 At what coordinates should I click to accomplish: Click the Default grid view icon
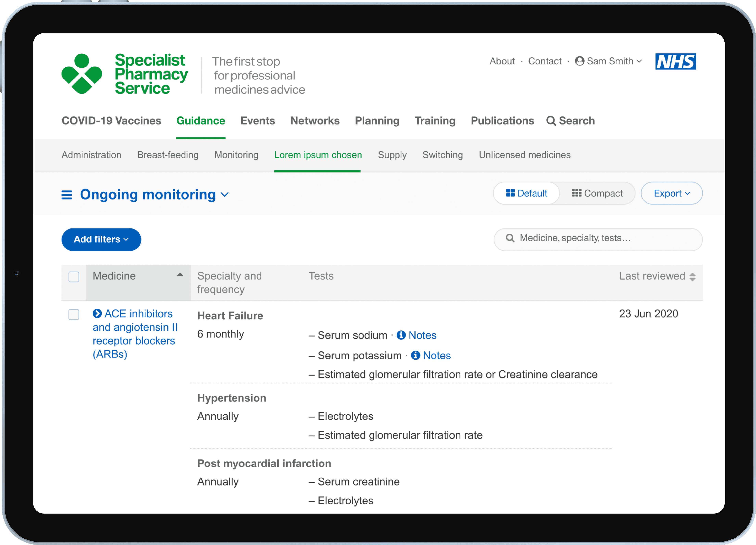(510, 193)
